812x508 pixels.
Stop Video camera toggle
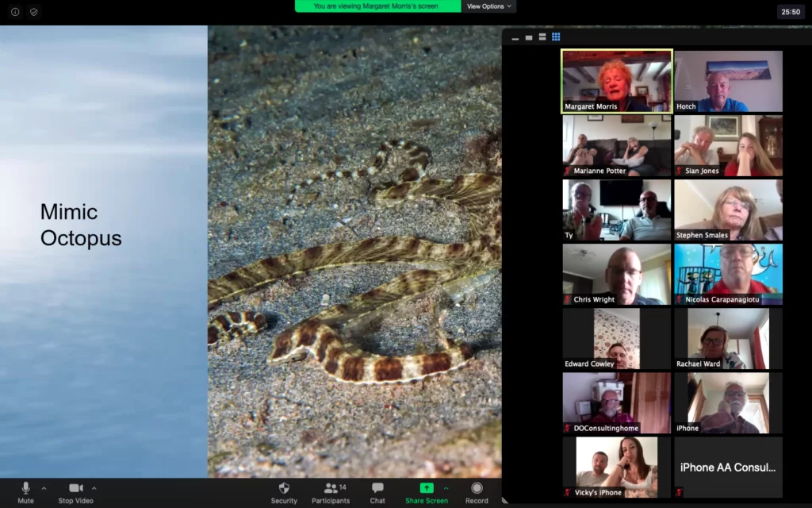[75, 493]
